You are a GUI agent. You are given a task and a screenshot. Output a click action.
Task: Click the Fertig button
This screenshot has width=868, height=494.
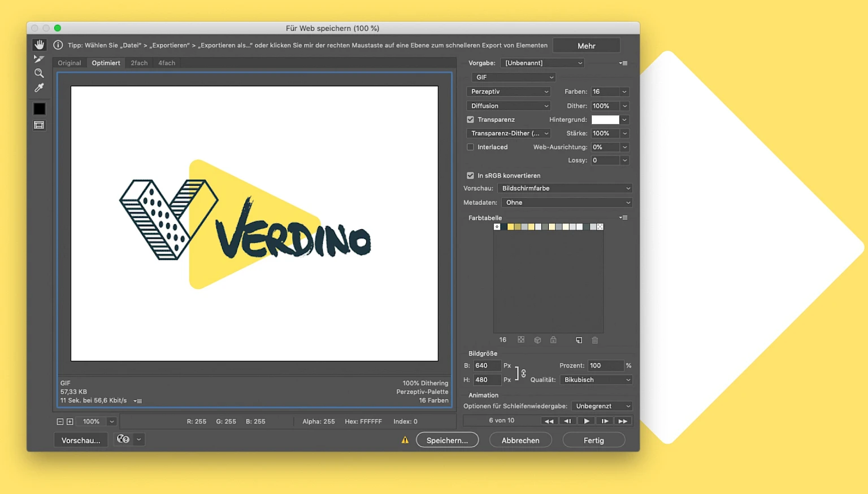click(x=594, y=440)
